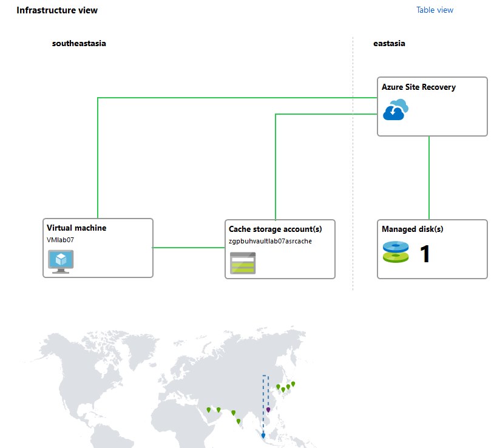Switch to Table view
The height and width of the screenshot is (448, 494).
coord(435,10)
